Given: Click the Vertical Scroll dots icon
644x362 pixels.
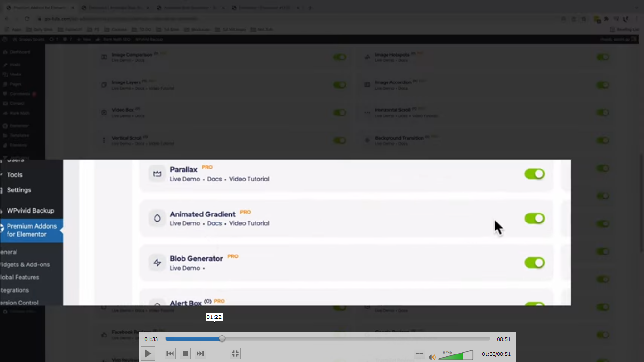Looking at the screenshot, I should tap(104, 140).
